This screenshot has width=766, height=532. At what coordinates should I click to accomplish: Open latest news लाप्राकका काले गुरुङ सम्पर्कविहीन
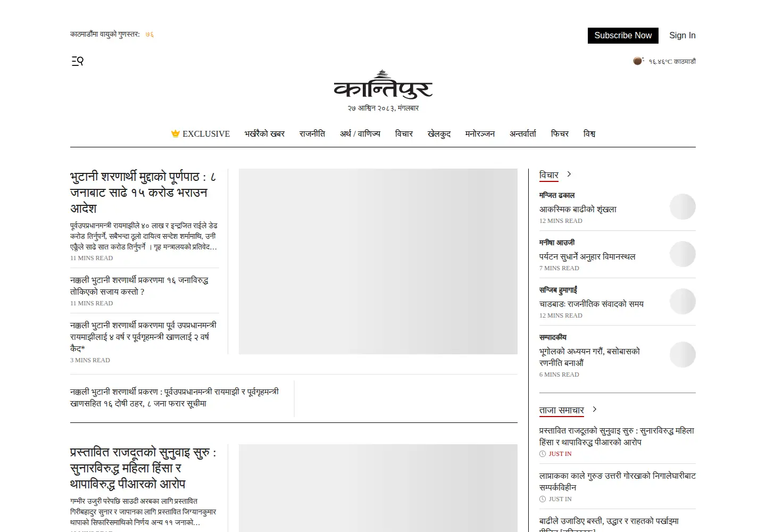pos(618,481)
